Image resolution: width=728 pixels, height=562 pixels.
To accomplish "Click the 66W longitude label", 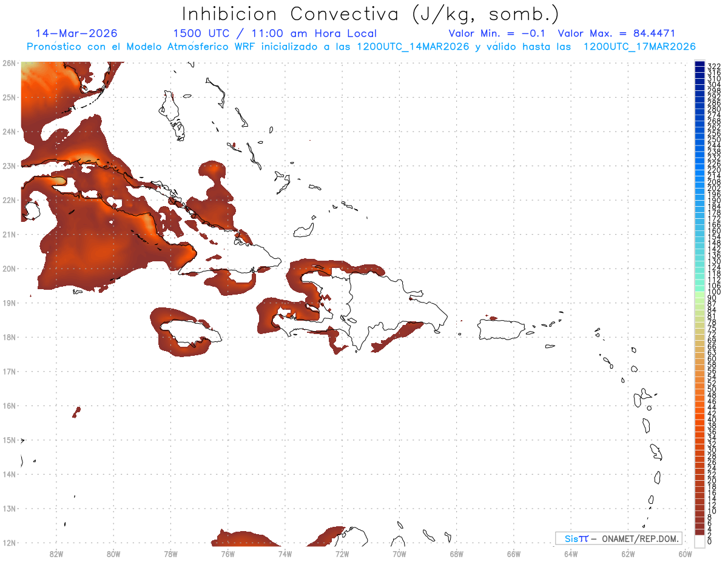I will point(514,553).
